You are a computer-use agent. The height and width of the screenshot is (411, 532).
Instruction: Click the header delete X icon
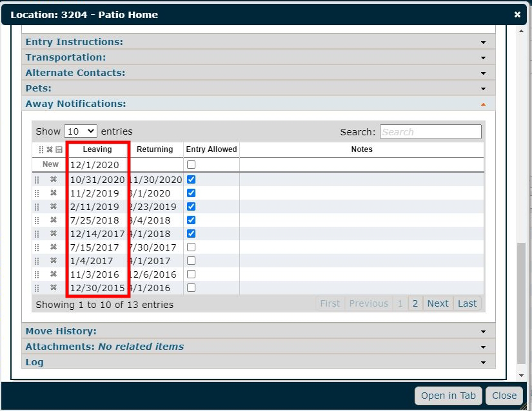point(50,149)
